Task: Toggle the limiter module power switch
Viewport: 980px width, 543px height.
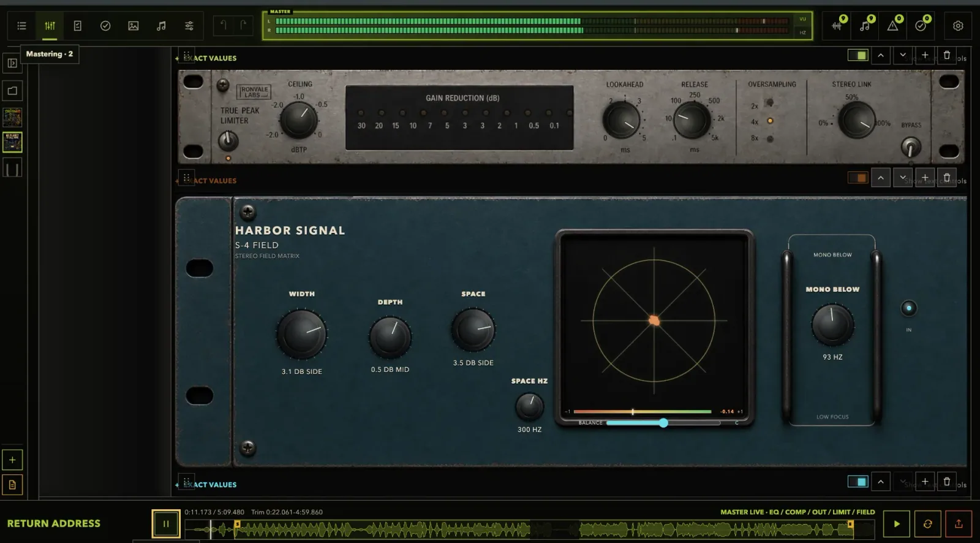Action: point(858,55)
